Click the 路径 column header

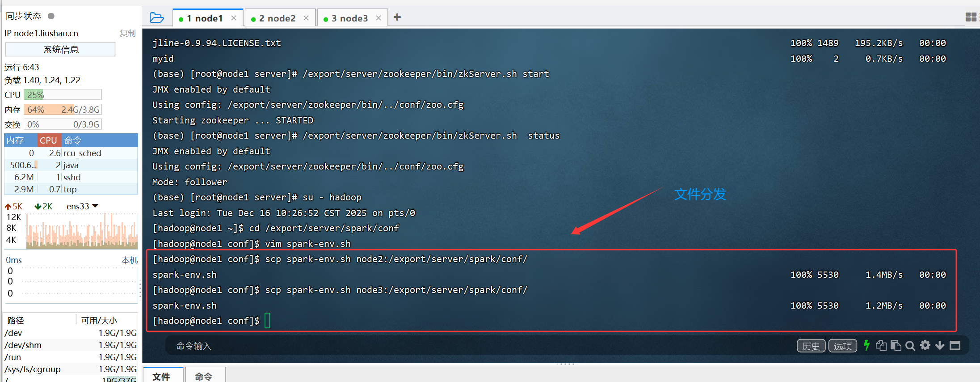tap(40, 320)
